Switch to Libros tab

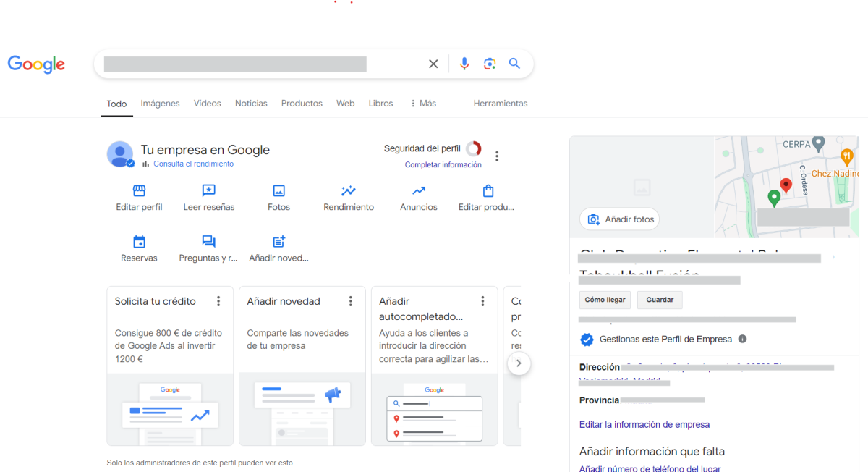click(380, 104)
